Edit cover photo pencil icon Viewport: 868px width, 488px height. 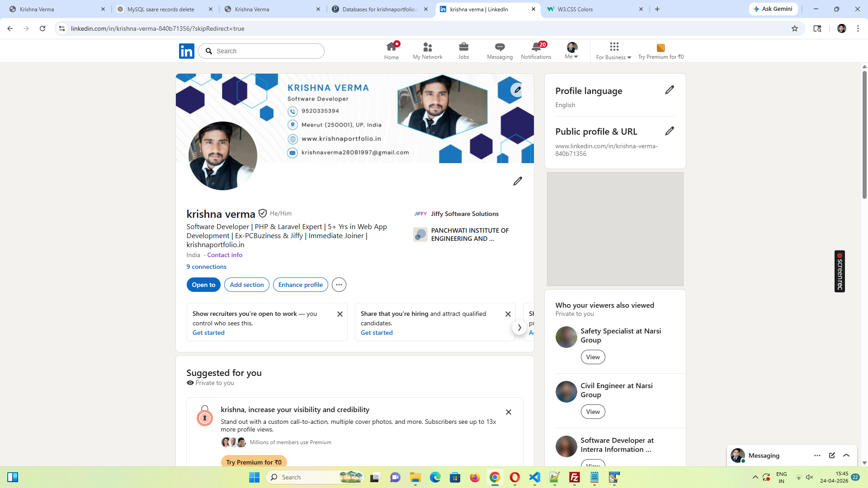coord(517,89)
